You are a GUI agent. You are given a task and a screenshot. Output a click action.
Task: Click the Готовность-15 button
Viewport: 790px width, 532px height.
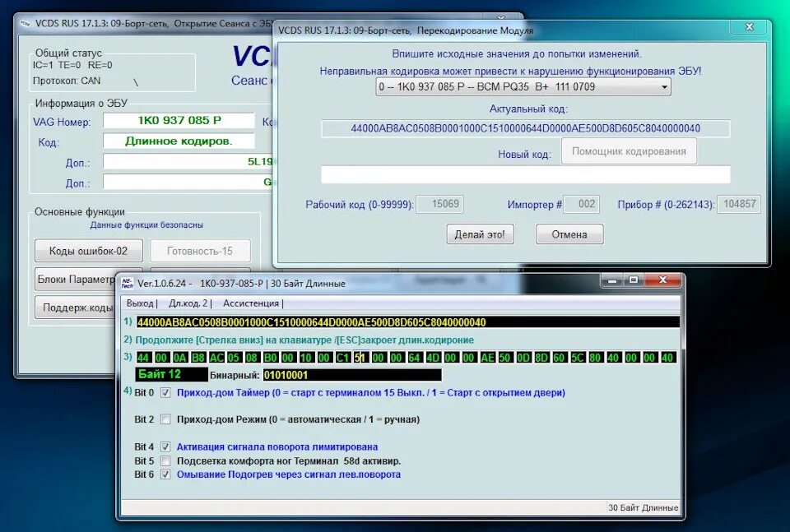pyautogui.click(x=200, y=251)
